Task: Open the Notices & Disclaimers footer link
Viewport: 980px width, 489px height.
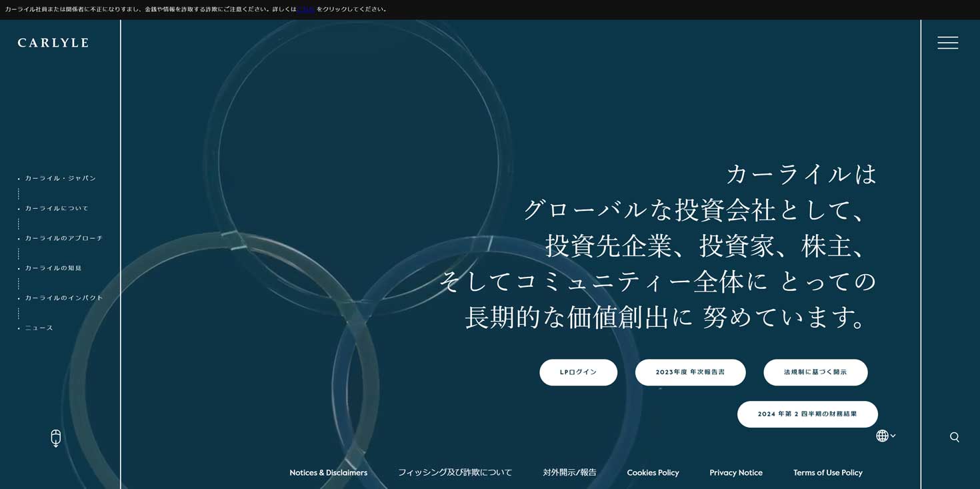Action: pos(328,472)
